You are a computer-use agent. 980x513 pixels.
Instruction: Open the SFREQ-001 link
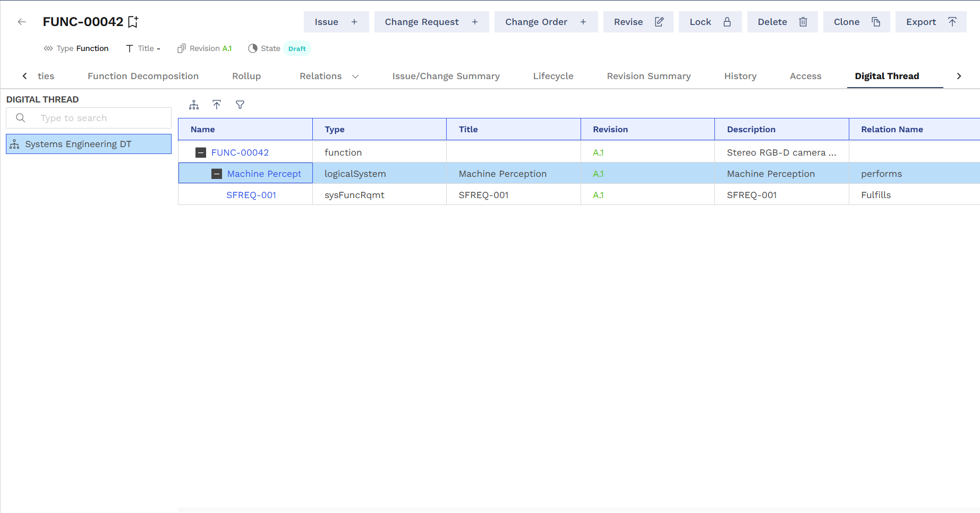click(251, 195)
